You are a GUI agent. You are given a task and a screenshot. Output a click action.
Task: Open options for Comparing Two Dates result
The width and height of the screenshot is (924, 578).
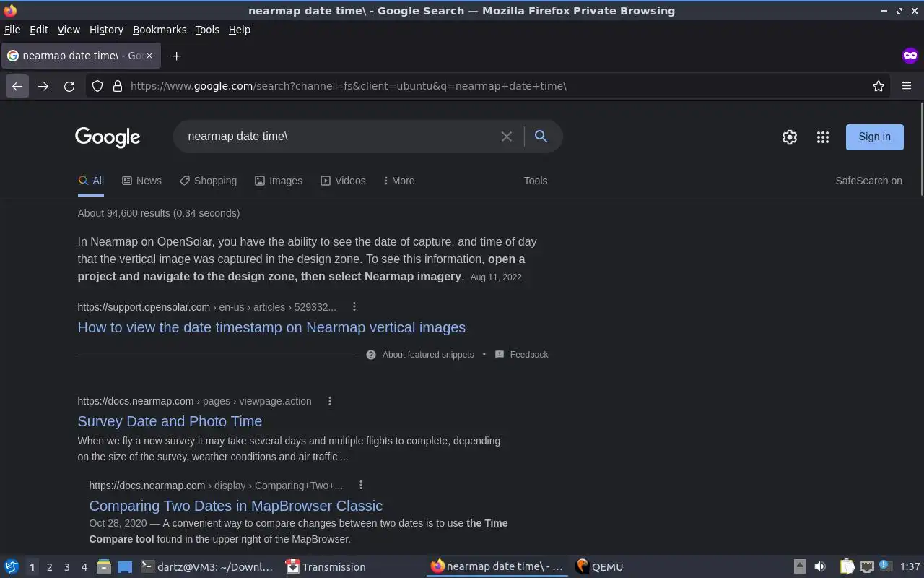click(361, 486)
